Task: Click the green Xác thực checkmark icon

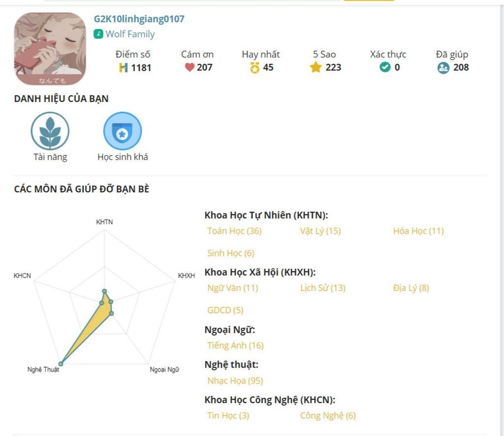Action: [385, 67]
